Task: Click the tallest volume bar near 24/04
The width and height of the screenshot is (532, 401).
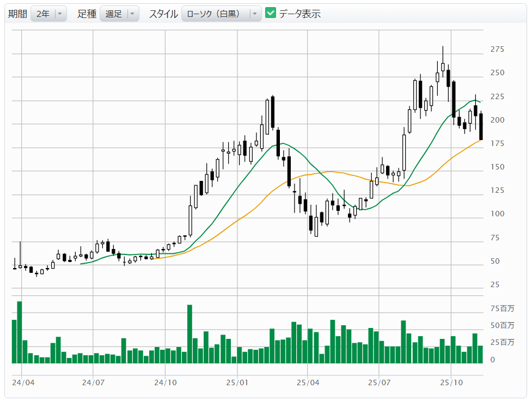Action: point(20,332)
